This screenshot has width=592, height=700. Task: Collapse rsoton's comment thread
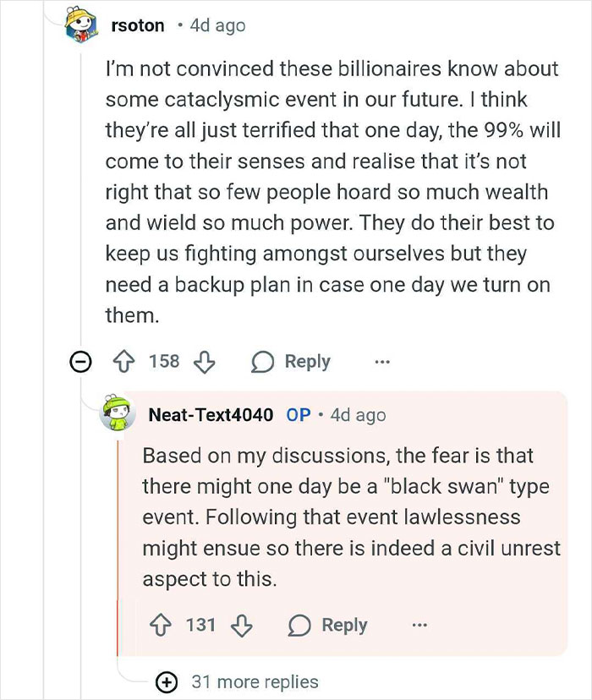(x=81, y=362)
